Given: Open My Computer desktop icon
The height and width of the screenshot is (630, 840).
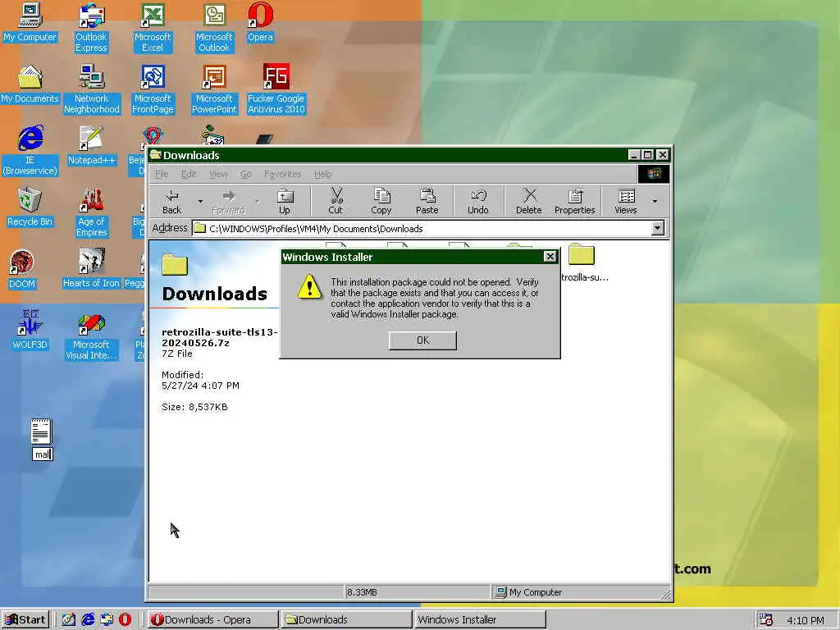Looking at the screenshot, I should coord(30,22).
